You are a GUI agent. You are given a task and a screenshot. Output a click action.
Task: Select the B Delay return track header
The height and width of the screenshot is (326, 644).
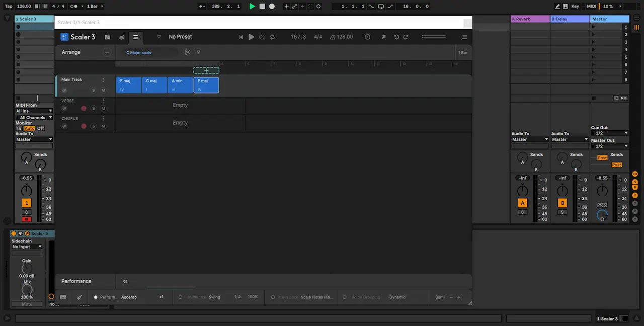click(x=570, y=19)
